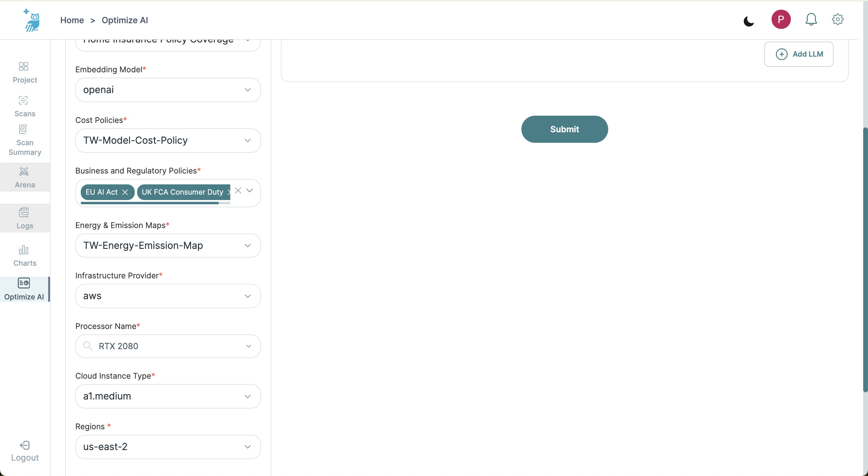Select Optimize AI sidebar item
Image resolution: width=868 pixels, height=476 pixels.
pos(25,289)
